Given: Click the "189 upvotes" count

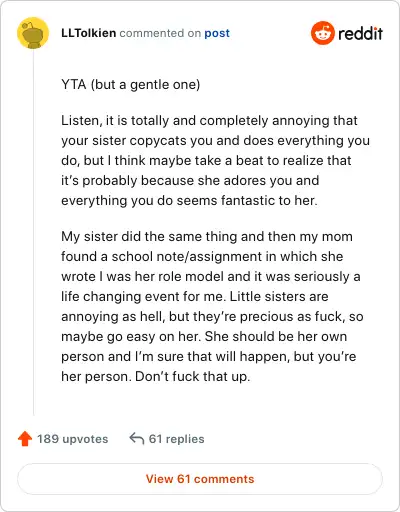Looking at the screenshot, I should coord(73,439).
